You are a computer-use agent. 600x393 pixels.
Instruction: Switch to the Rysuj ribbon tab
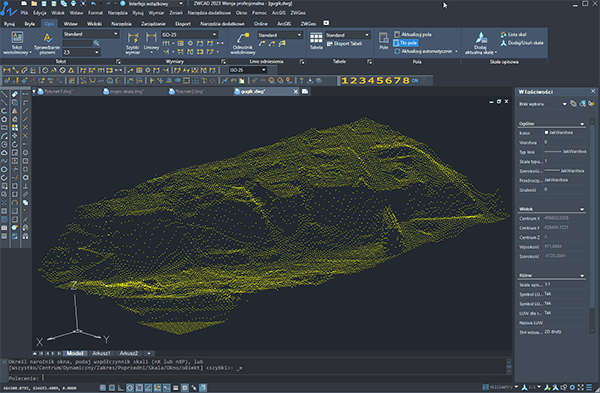9,24
